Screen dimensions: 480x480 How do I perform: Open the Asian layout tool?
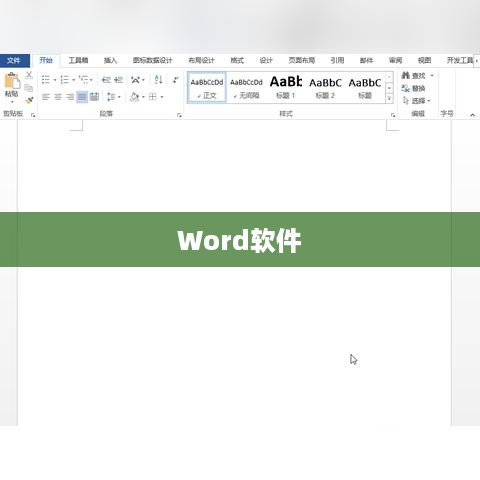click(135, 80)
